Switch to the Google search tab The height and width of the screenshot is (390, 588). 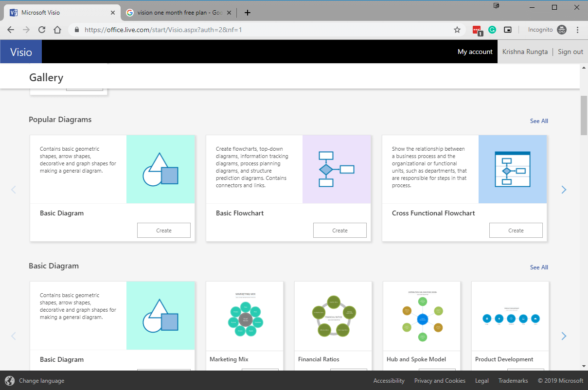(175, 13)
